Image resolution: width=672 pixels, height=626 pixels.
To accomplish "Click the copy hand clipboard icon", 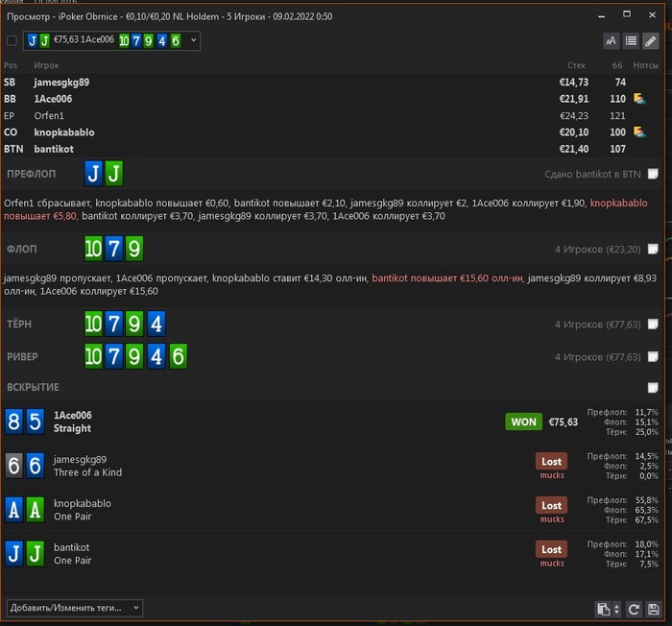I will pos(604,609).
